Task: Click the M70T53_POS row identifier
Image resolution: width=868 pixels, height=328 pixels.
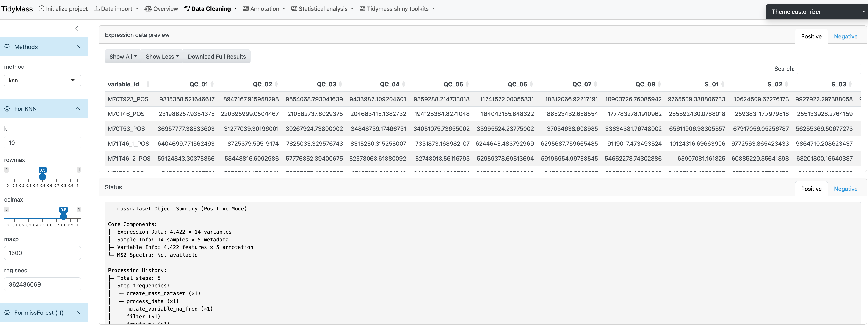Action: click(126, 129)
